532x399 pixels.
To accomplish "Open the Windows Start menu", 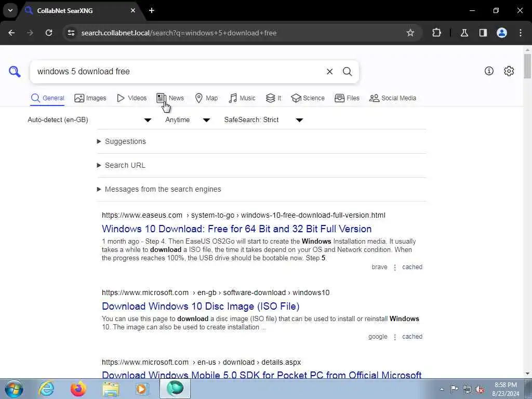I will click(x=14, y=389).
